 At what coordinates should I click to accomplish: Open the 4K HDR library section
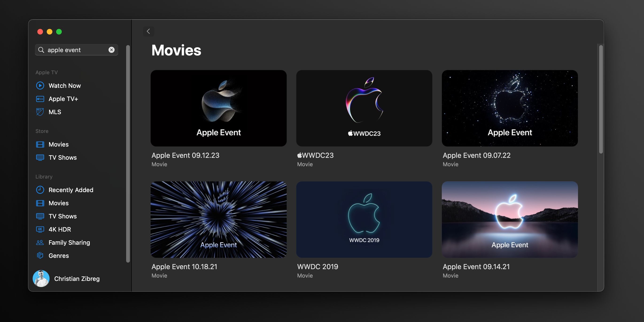point(59,229)
